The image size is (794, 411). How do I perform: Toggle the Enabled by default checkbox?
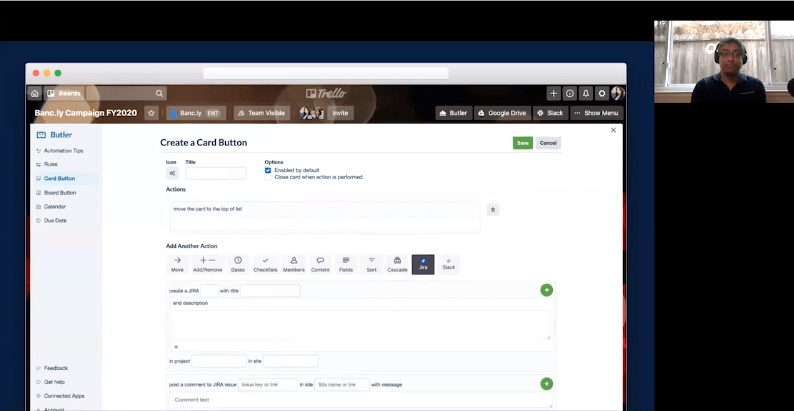pos(268,170)
